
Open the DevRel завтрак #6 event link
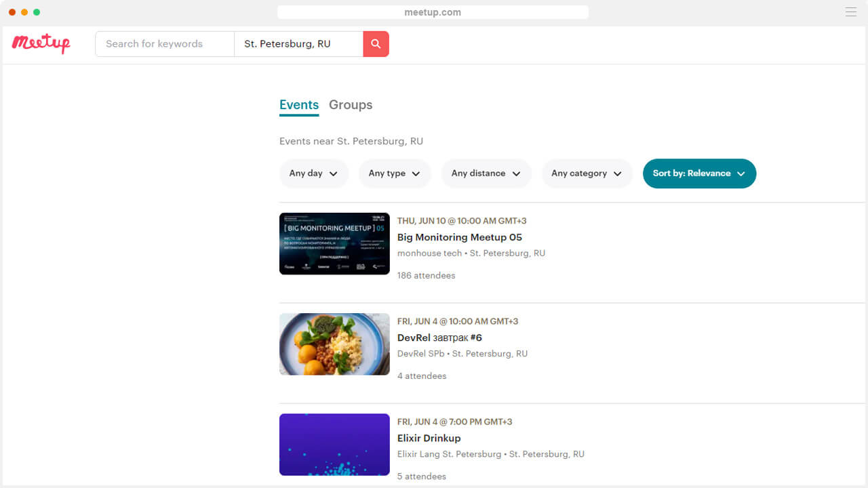click(x=439, y=338)
